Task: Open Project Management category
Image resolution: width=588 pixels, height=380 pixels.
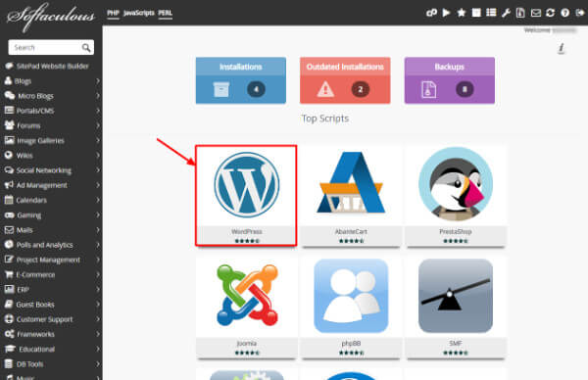Action: (x=48, y=260)
